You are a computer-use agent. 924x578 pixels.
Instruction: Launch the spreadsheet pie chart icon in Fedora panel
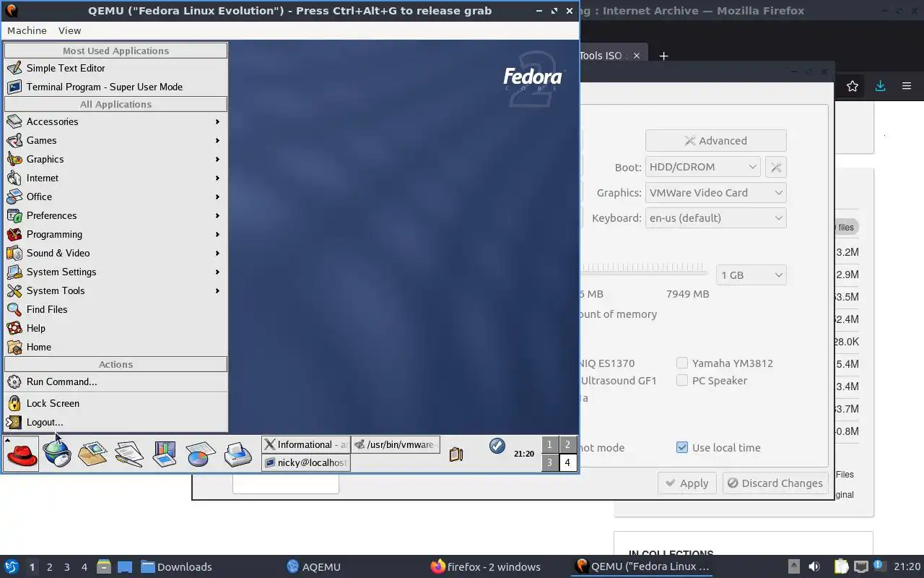(x=201, y=454)
